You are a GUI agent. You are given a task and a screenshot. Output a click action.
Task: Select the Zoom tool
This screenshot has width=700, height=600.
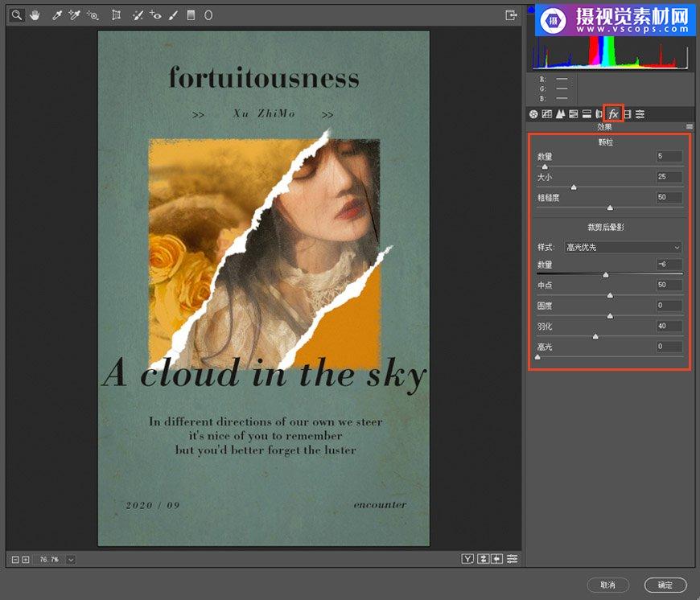click(17, 15)
